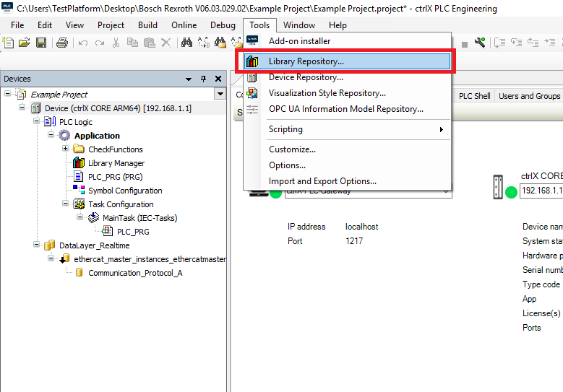This screenshot has height=392, width=563.
Task: Click the wrench icon in the toolbar
Action: (x=479, y=43)
